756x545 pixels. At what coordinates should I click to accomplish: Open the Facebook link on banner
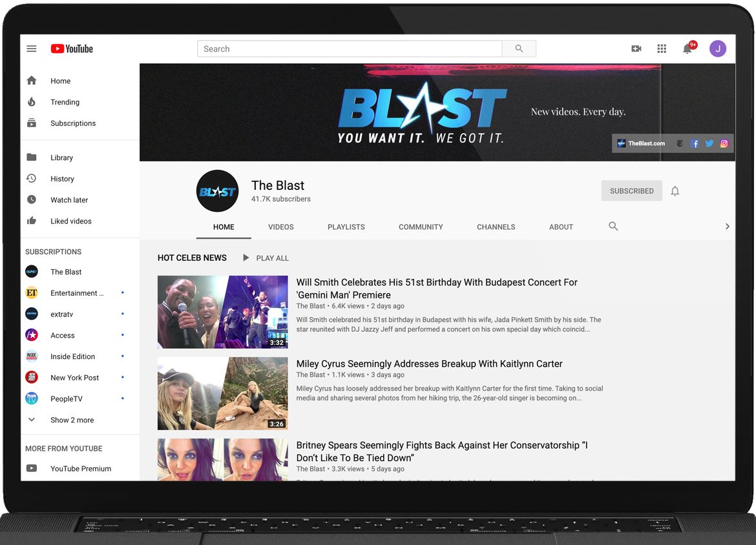click(x=694, y=143)
